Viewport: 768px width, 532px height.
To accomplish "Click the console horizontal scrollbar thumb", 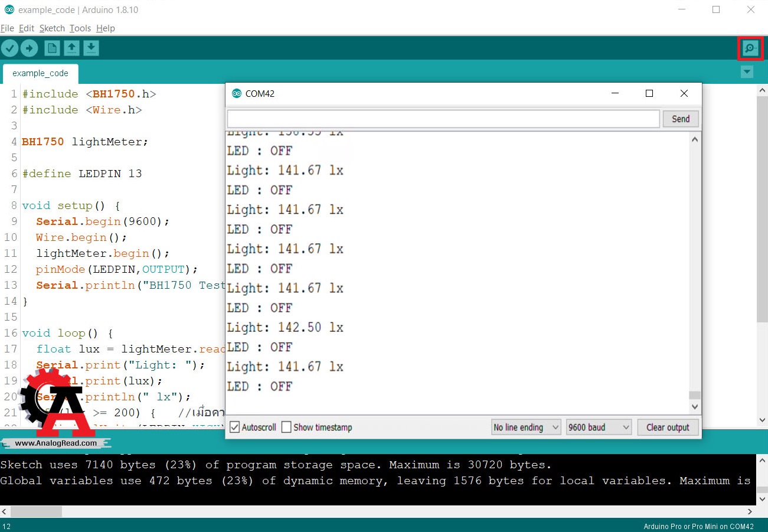I will click(x=37, y=511).
